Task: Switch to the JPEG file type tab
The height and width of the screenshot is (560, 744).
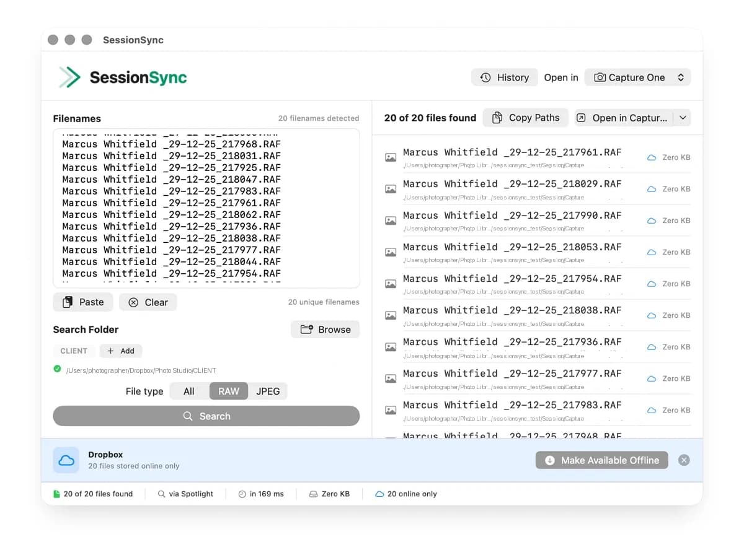Action: (x=268, y=391)
